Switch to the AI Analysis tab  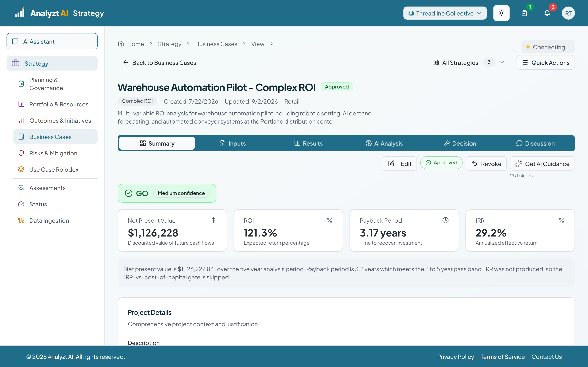384,143
